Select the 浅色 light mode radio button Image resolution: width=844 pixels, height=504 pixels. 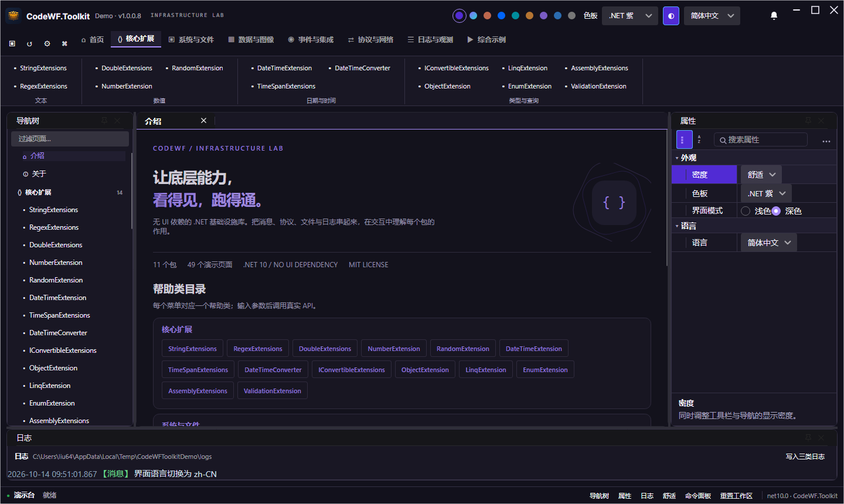[746, 211]
